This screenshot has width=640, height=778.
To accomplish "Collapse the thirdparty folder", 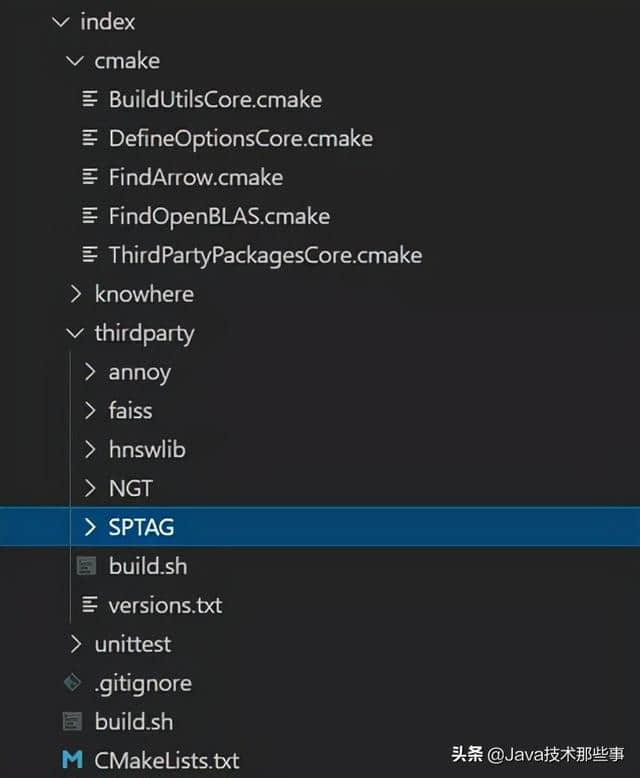I will pyautogui.click(x=76, y=333).
